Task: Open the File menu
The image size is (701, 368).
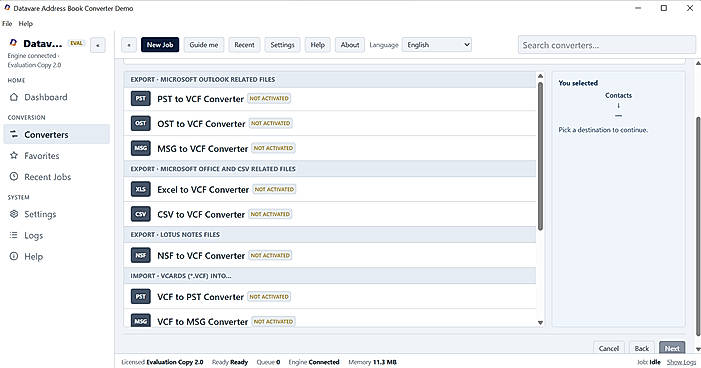Action: pyautogui.click(x=7, y=24)
